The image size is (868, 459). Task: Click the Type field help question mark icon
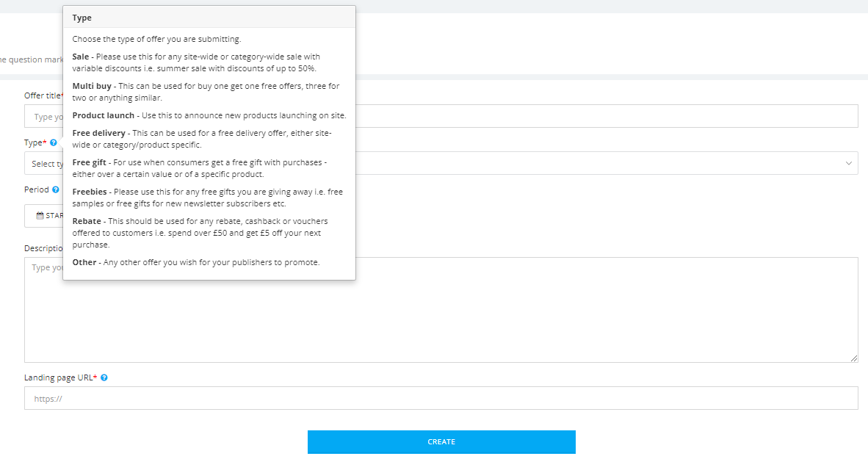pos(54,143)
